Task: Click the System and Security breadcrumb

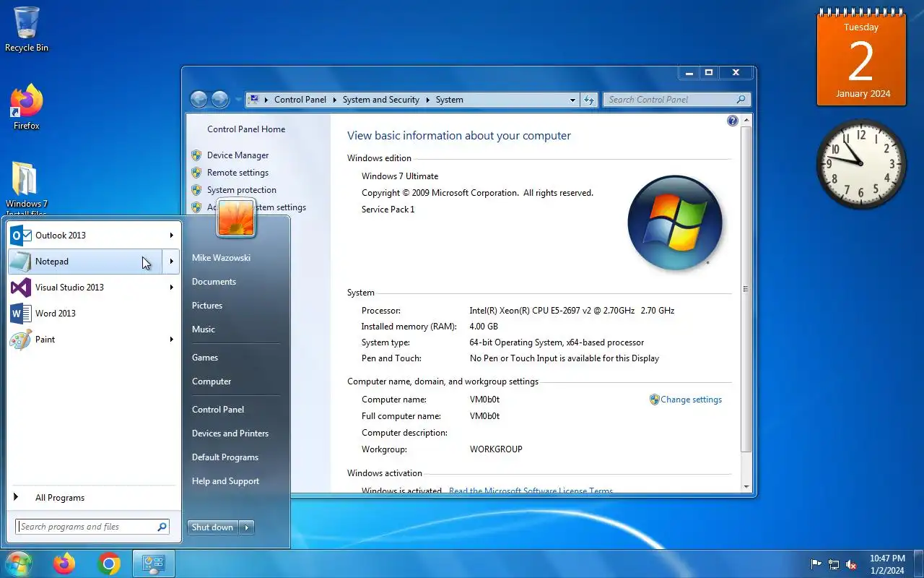Action: [381, 100]
